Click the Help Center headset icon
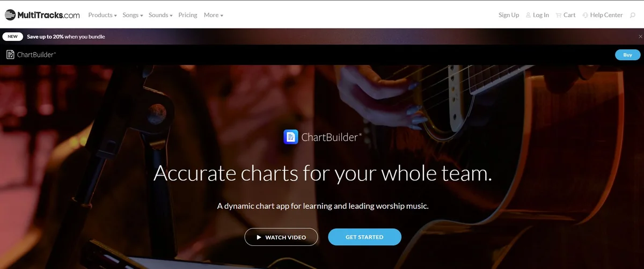The image size is (644, 269). pos(585,15)
